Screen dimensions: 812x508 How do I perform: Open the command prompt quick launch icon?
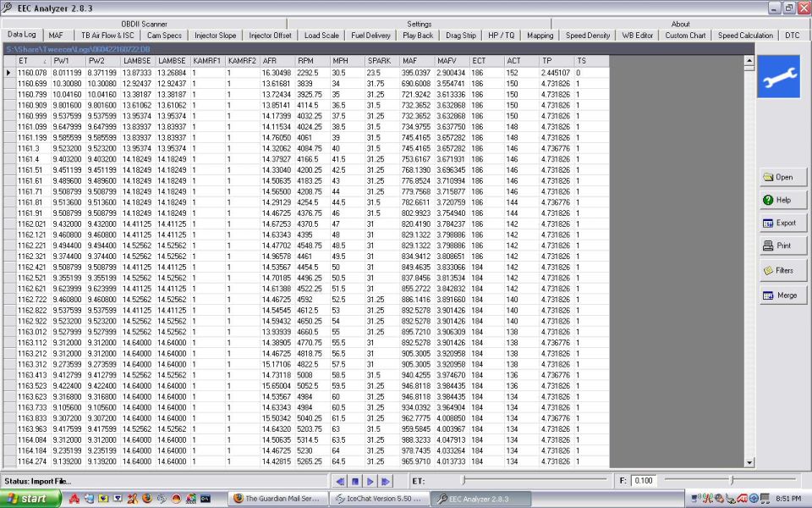point(205,499)
